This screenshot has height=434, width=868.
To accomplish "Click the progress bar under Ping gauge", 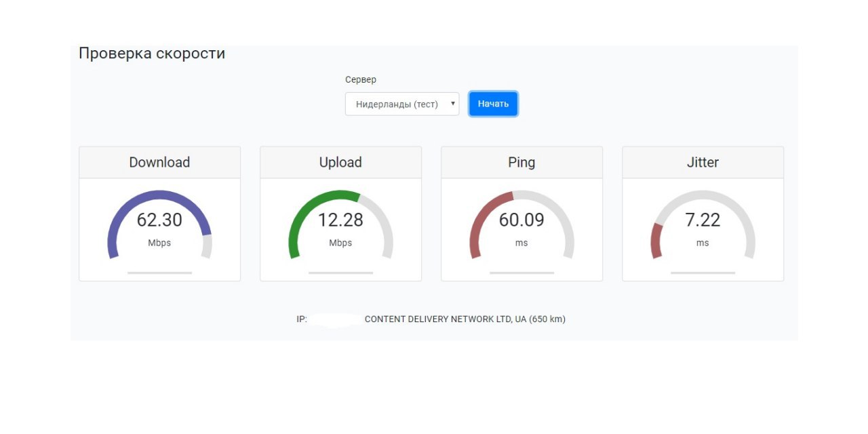I will point(521,273).
